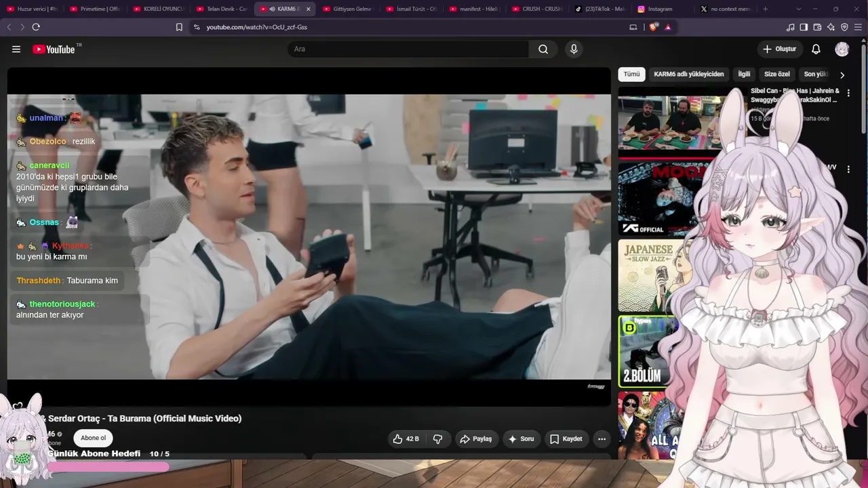Switch to the TikTok tab
This screenshot has height=488, width=868.
[601, 9]
